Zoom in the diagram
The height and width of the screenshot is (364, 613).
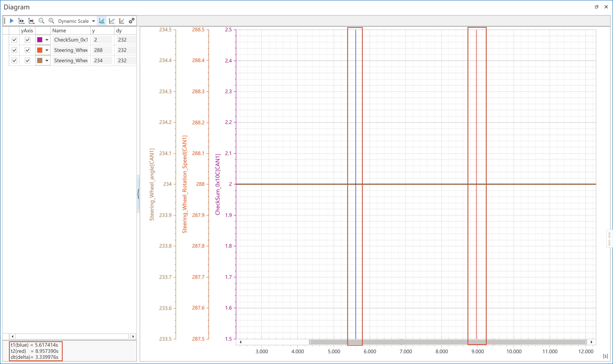tap(51, 21)
